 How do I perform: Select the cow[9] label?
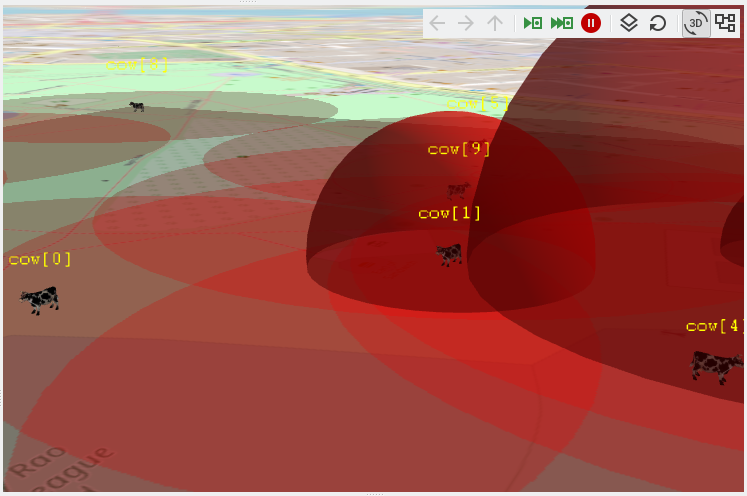point(459,149)
